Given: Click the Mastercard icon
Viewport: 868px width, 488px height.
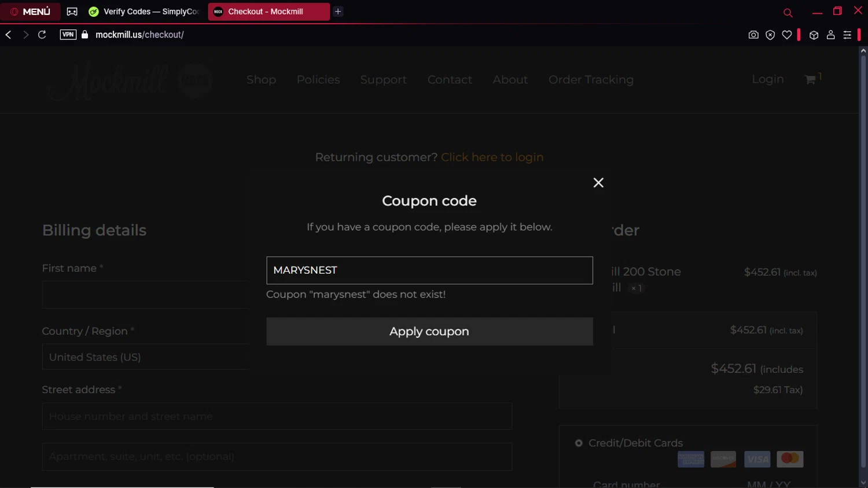Looking at the screenshot, I should (x=790, y=460).
